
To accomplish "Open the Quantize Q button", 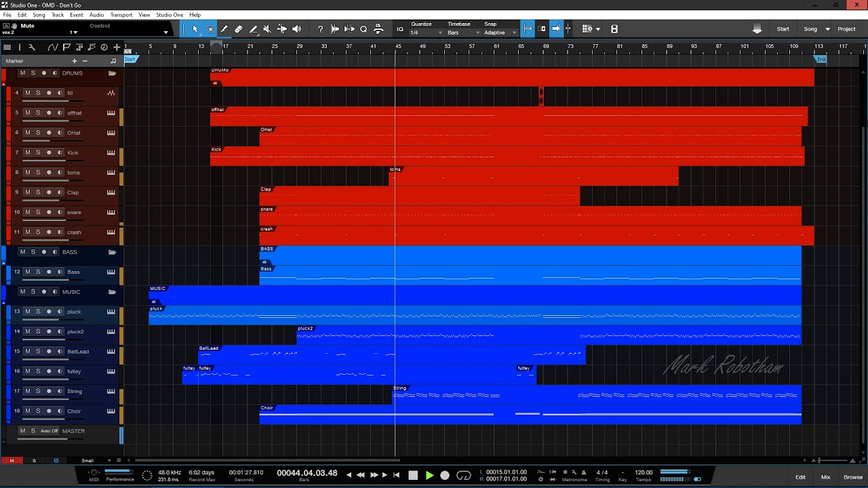I will tap(363, 29).
